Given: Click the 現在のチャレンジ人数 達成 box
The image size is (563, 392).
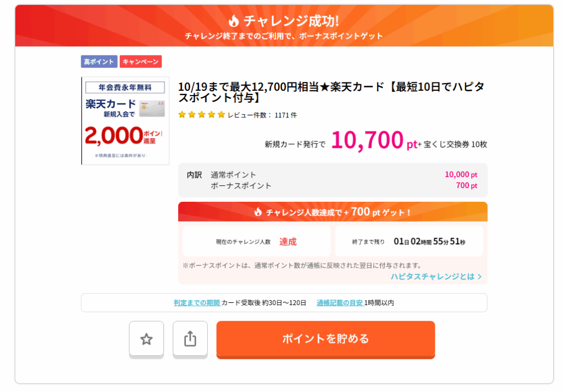Looking at the screenshot, I should [x=256, y=241].
